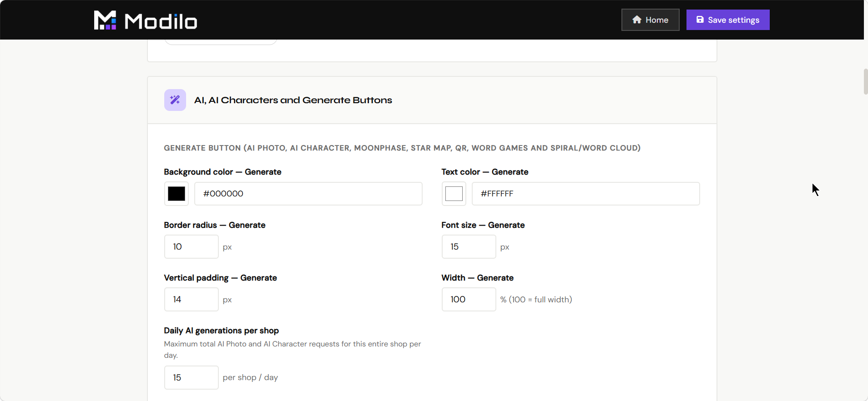868x401 pixels.
Task: Click the GENERATE BUTTON section subtitle
Action: pyautogui.click(x=402, y=148)
